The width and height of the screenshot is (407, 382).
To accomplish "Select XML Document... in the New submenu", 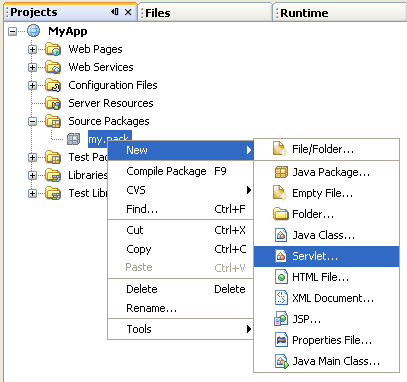I will pos(326,298).
